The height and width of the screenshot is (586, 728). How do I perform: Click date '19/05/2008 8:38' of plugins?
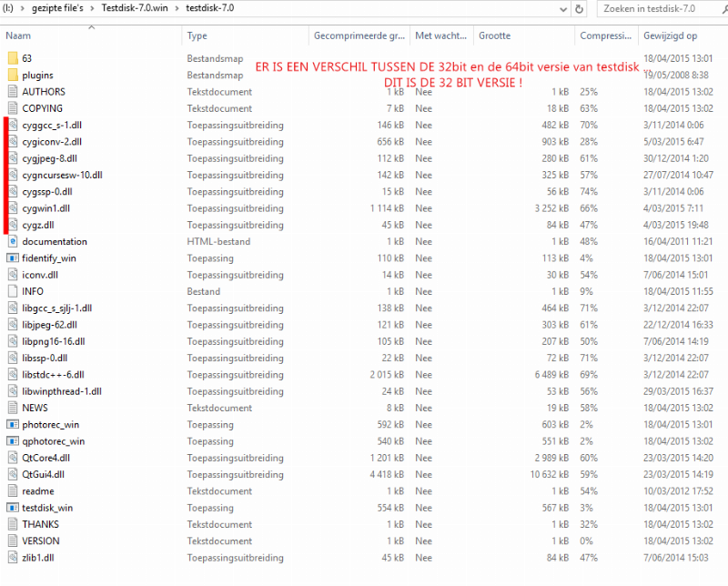676,76
